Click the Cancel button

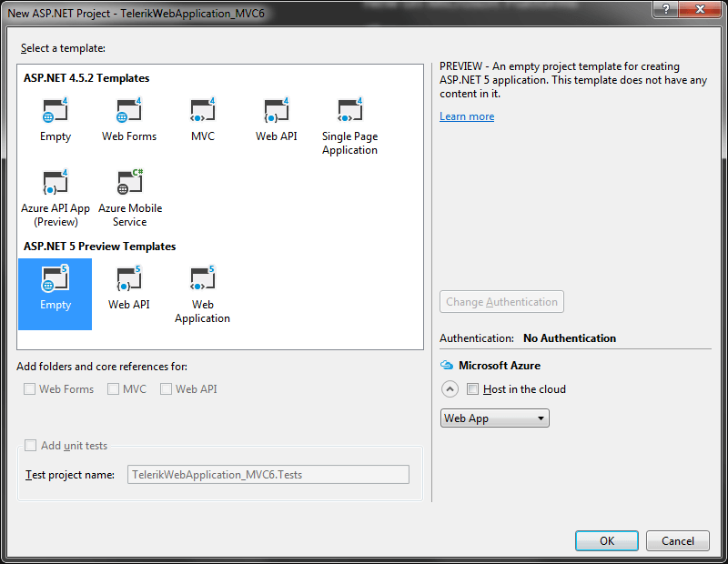coord(678,540)
